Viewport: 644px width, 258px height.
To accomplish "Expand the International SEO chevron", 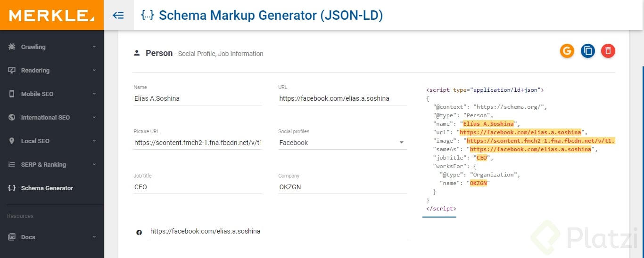I will pos(94,117).
